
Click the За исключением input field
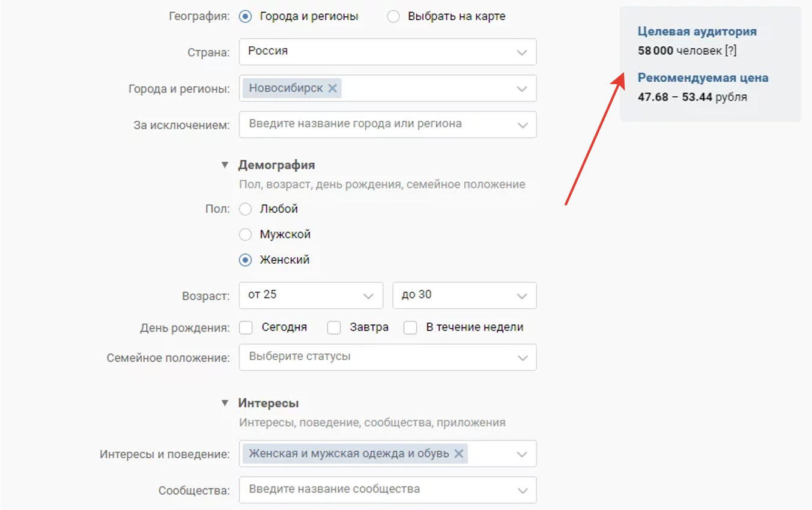coord(378,124)
